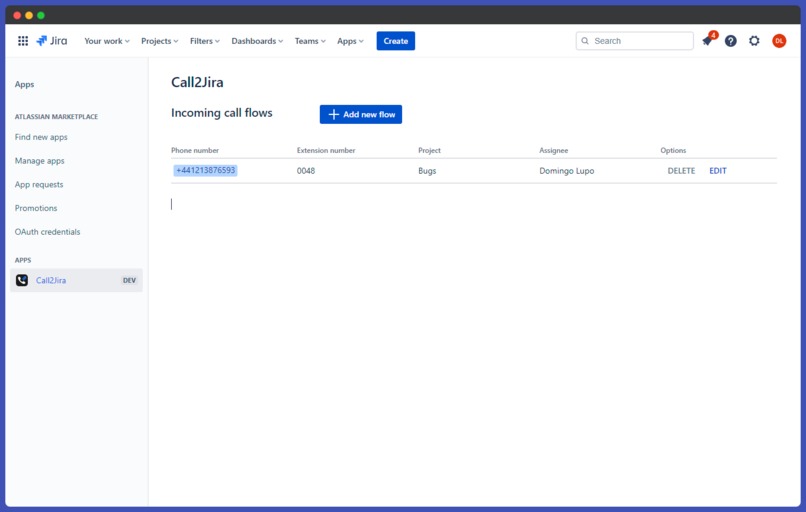
Task: Click the Atlassian Marketplace section label
Action: click(56, 117)
